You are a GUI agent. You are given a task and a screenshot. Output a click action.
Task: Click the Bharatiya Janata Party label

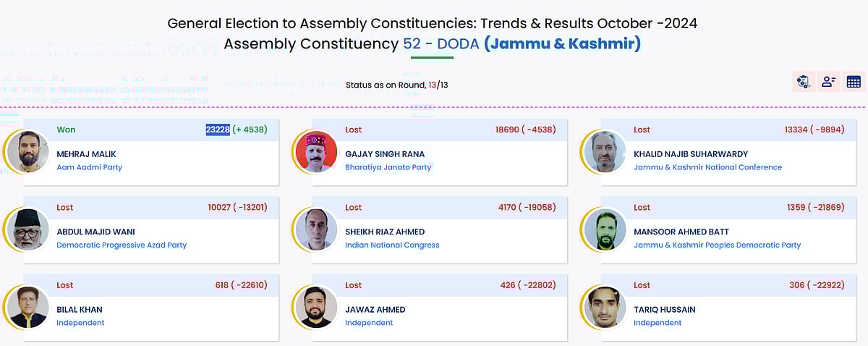388,167
